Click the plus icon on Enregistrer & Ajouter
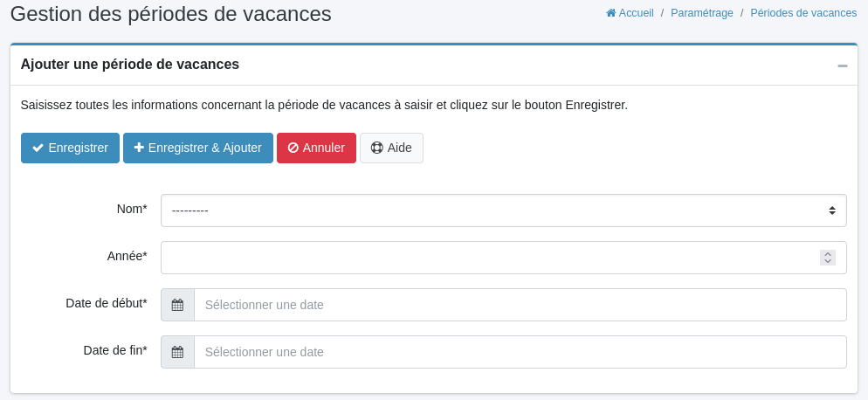Screen dimensions: 868x400 tap(139, 148)
